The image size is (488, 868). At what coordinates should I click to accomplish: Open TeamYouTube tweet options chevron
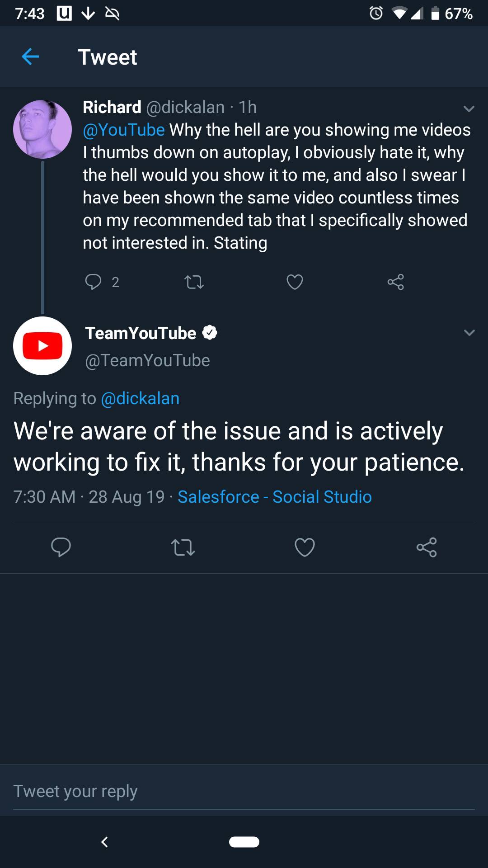point(469,333)
